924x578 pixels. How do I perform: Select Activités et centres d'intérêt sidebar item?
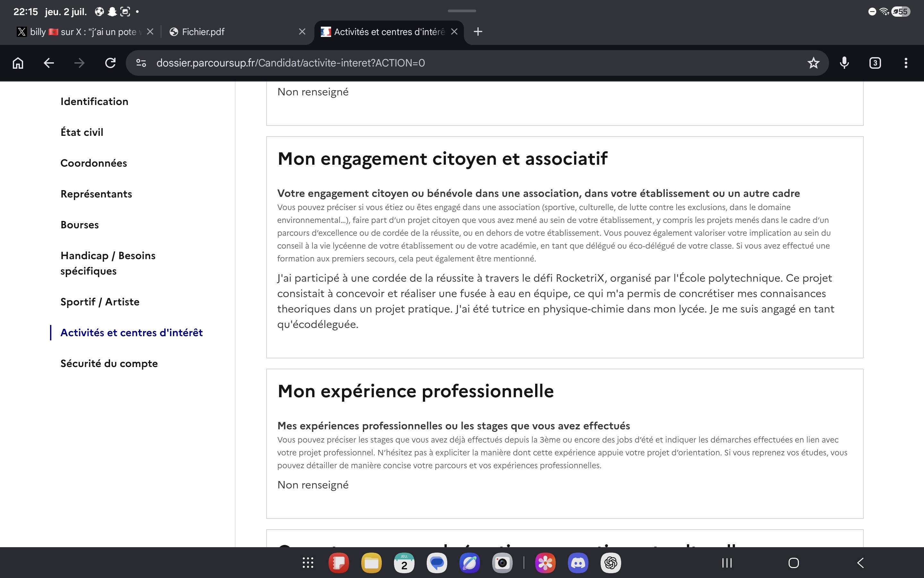point(131,333)
